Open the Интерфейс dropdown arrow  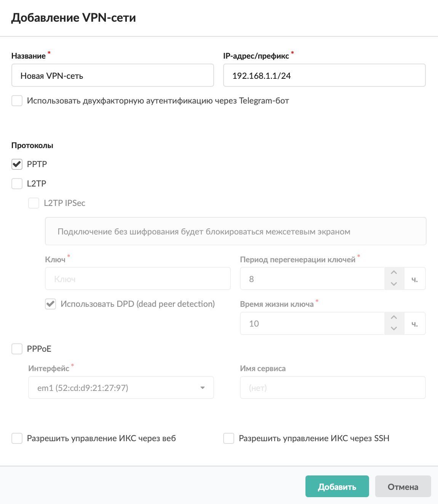coord(203,388)
